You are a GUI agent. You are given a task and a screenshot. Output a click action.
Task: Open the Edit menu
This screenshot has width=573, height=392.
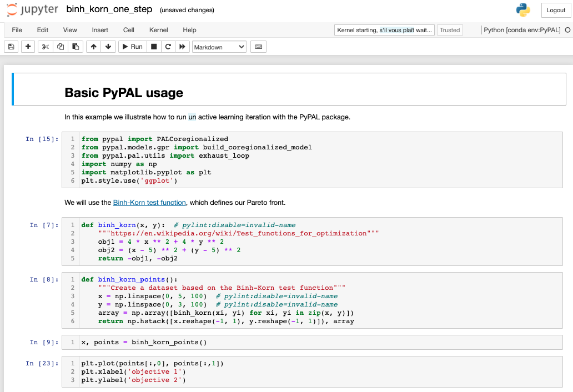tap(42, 30)
